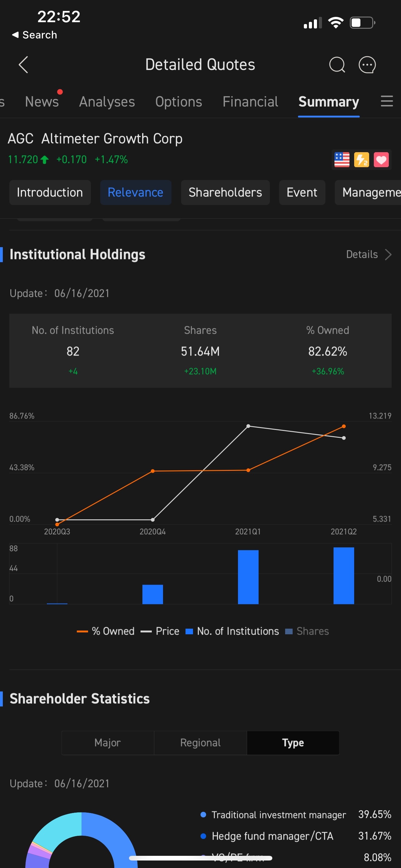
Task: Tap the 2021Q2 institutions bar
Action: click(344, 576)
